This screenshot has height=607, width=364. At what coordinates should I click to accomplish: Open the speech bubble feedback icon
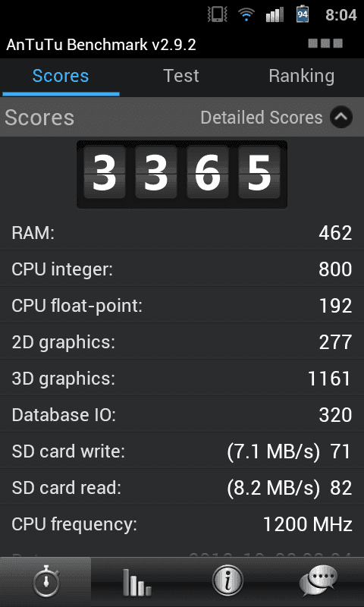click(318, 581)
